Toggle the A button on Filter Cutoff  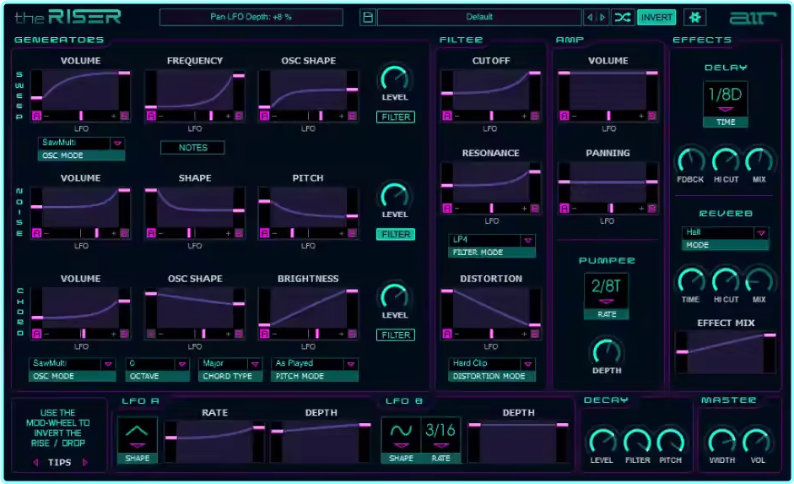[447, 116]
